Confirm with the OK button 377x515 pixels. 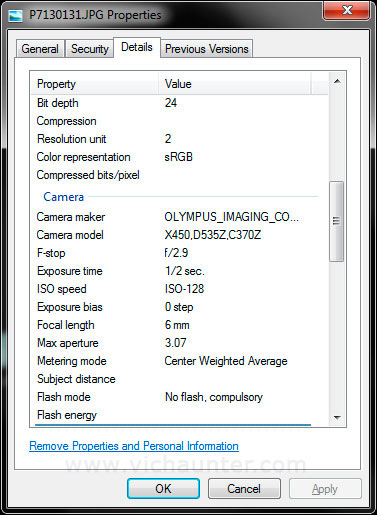coord(163,489)
